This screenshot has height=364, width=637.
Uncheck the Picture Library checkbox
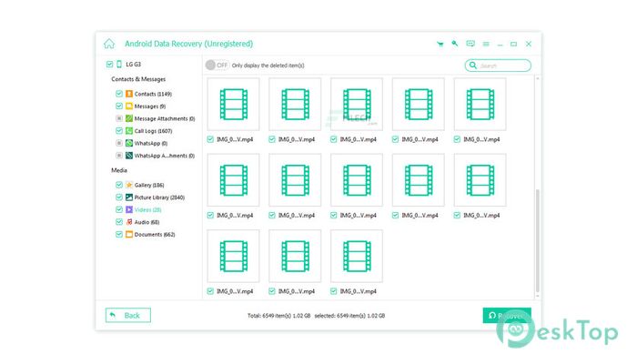pos(119,197)
